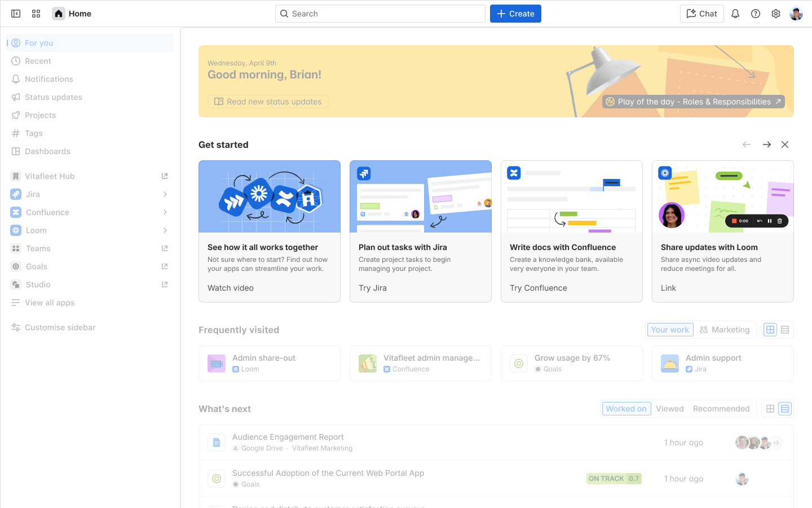Click the Studio icon in sidebar
The height and width of the screenshot is (508, 812).
point(16,284)
